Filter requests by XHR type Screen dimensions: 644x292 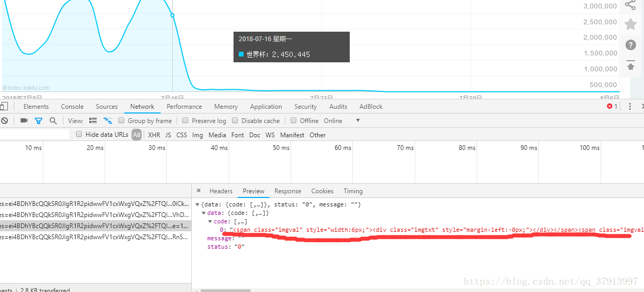(x=154, y=135)
